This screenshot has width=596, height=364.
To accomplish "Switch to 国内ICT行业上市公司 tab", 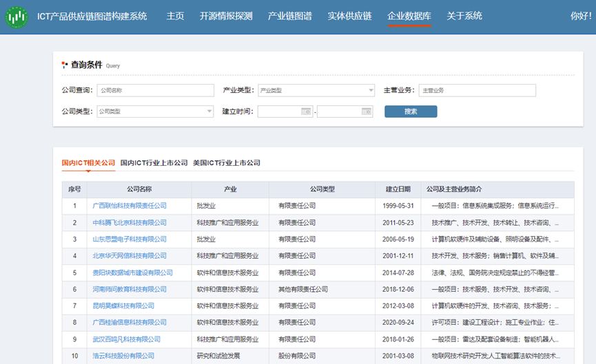I will click(x=154, y=163).
